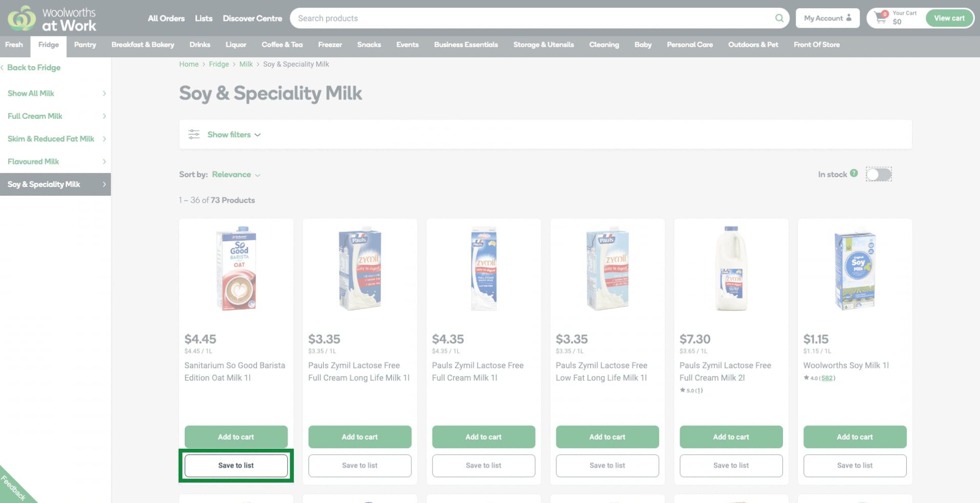Click the filters sliders icon
The image size is (980, 503).
[x=194, y=134]
